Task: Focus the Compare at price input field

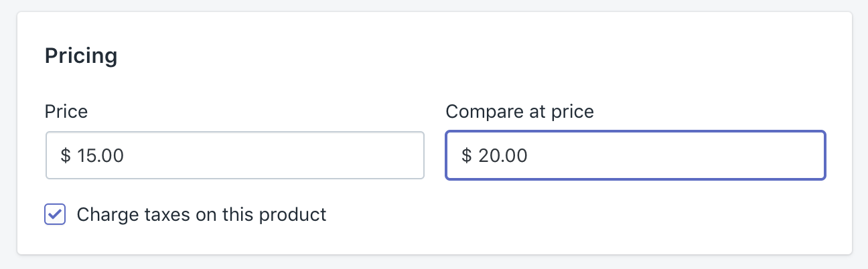Action: click(x=635, y=155)
